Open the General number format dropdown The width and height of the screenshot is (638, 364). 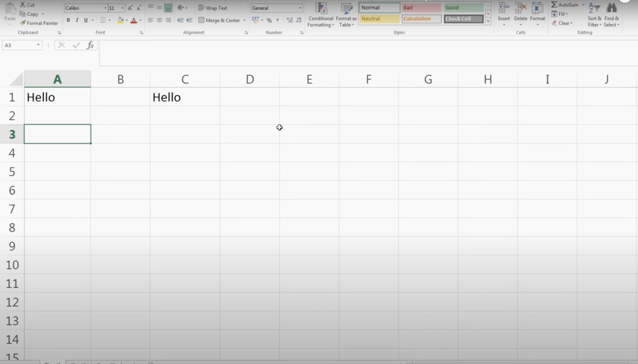point(300,8)
